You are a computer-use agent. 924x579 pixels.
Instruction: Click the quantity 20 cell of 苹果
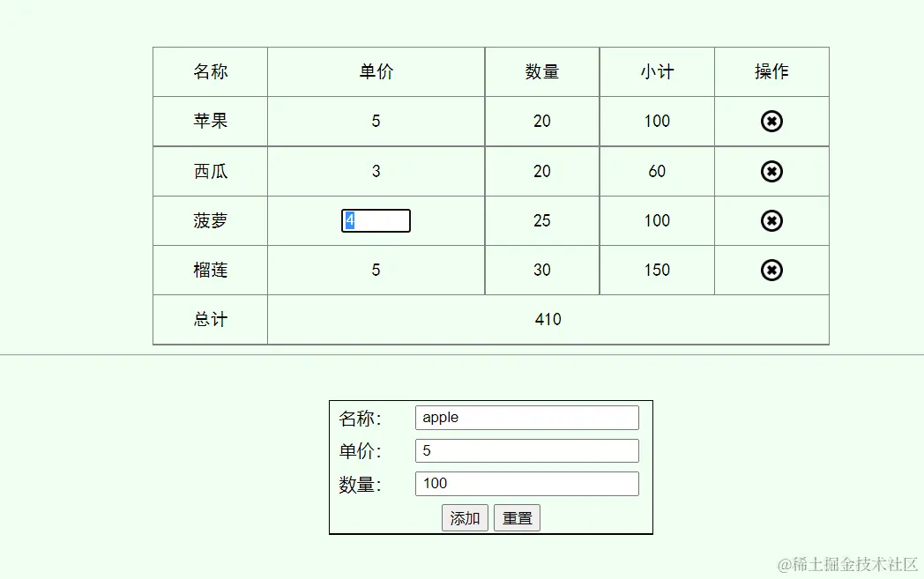point(542,121)
